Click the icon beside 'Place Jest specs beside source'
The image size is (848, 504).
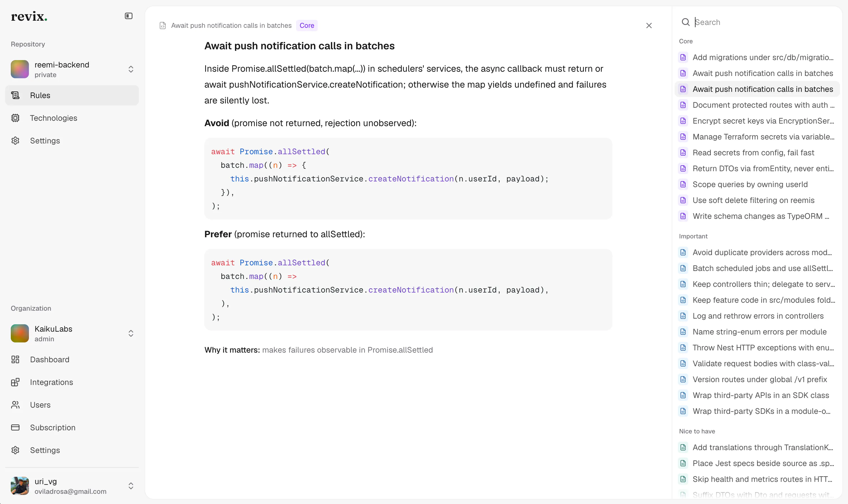click(x=683, y=463)
